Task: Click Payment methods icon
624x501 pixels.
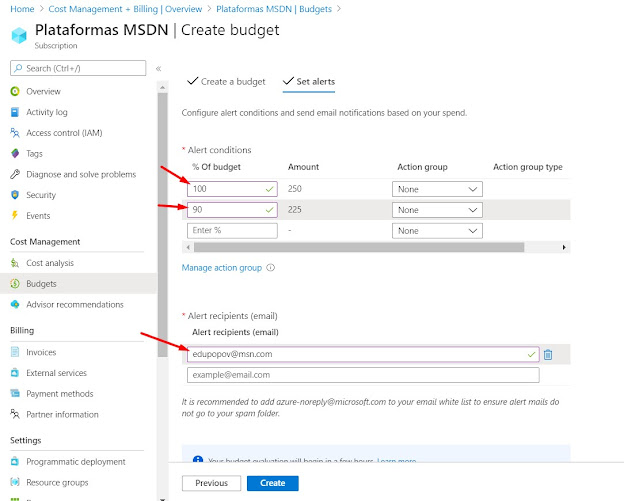Action: 15,394
